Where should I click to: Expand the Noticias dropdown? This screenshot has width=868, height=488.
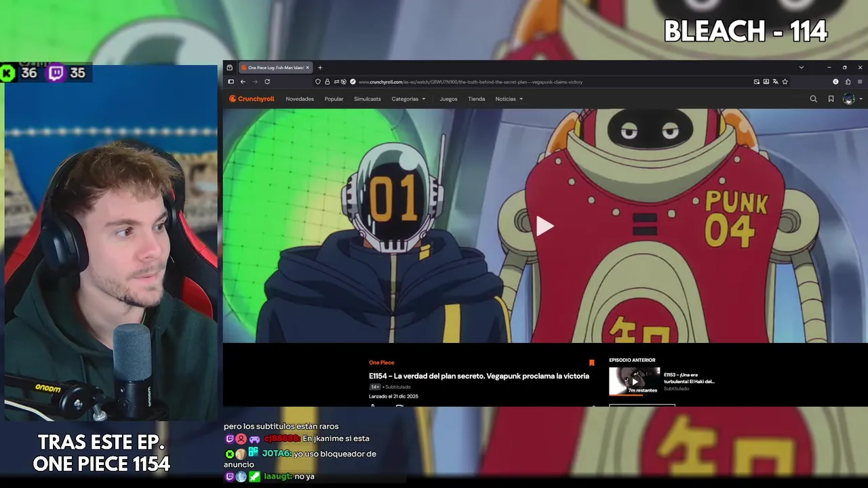click(x=509, y=99)
